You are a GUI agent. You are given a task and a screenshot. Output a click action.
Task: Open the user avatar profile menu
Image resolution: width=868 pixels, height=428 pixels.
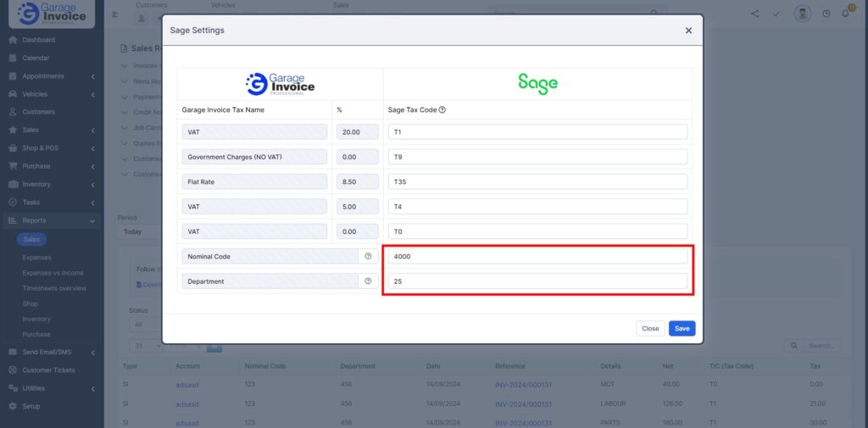click(802, 14)
